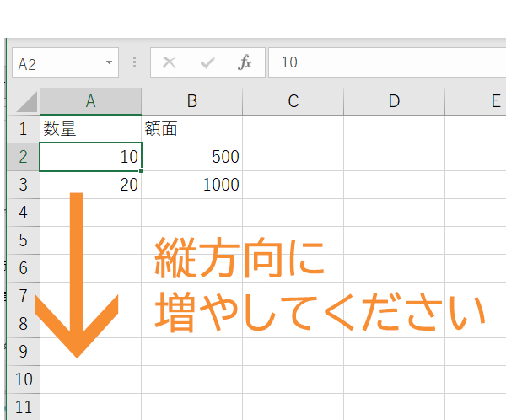The image size is (506, 420).
Task: Click the formula bar showing 10
Action: click(x=387, y=62)
